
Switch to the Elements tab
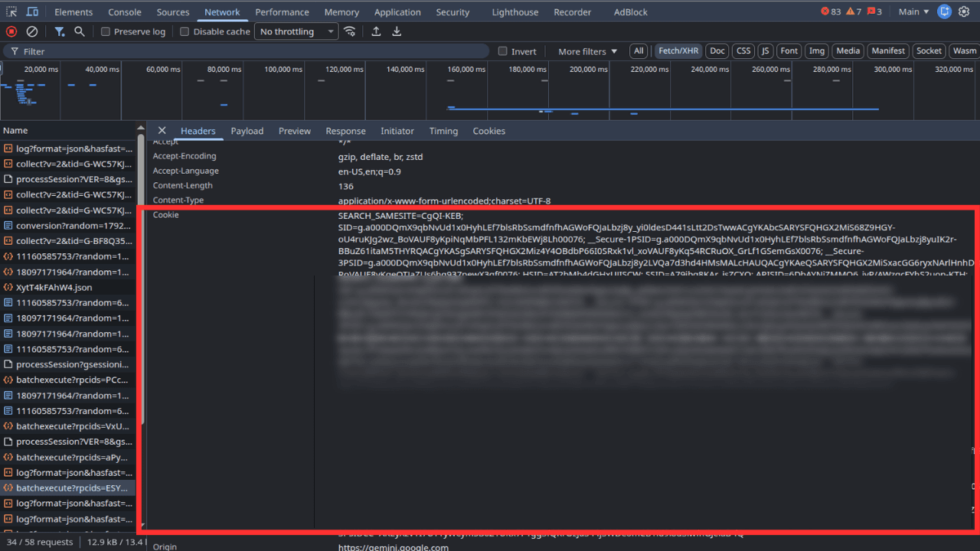pyautogui.click(x=73, y=11)
